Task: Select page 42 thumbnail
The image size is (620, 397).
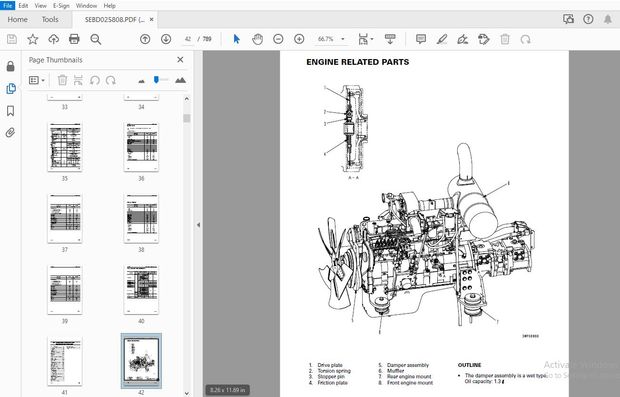Action: 141,361
